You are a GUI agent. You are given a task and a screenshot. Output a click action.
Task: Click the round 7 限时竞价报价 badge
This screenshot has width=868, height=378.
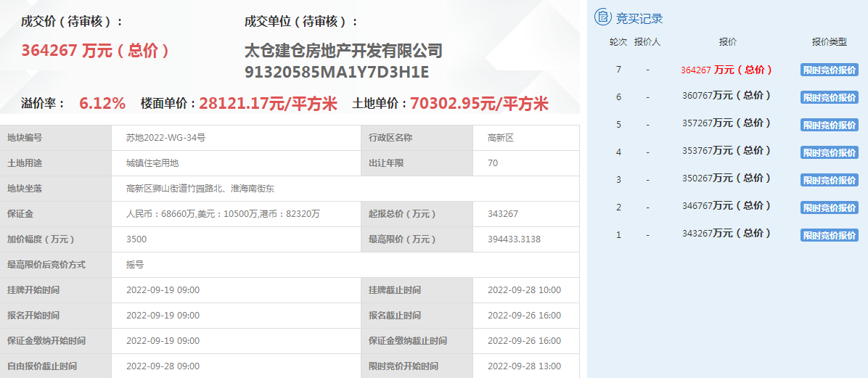830,70
